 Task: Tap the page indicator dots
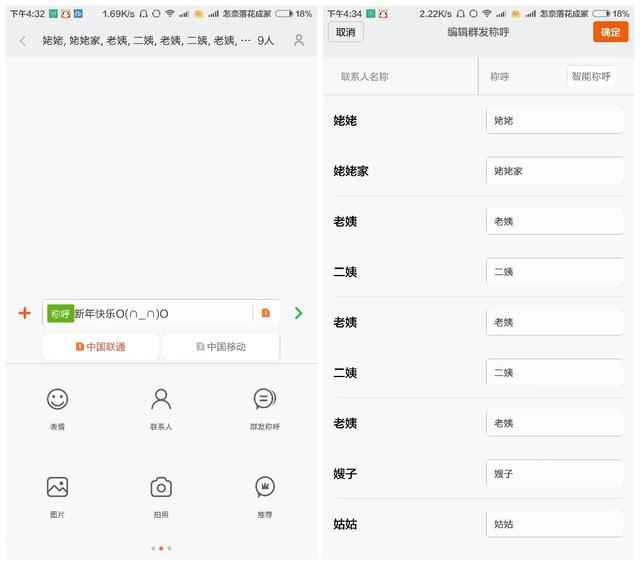tap(161, 548)
